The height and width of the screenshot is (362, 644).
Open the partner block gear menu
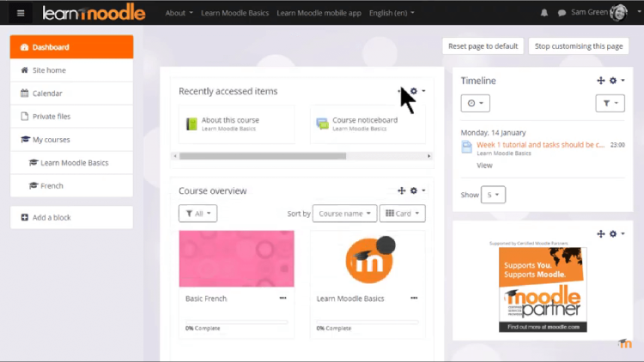point(617,233)
